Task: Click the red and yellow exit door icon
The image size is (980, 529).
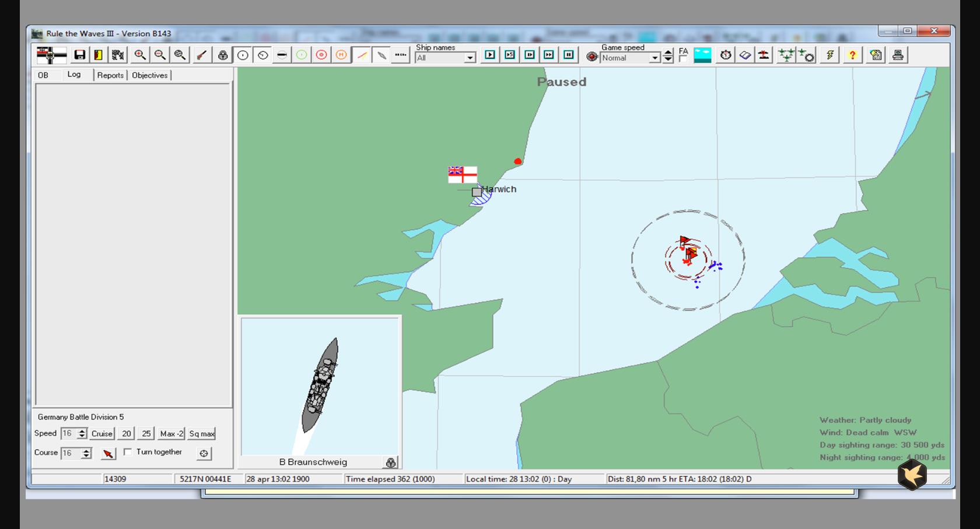Action: tap(99, 55)
